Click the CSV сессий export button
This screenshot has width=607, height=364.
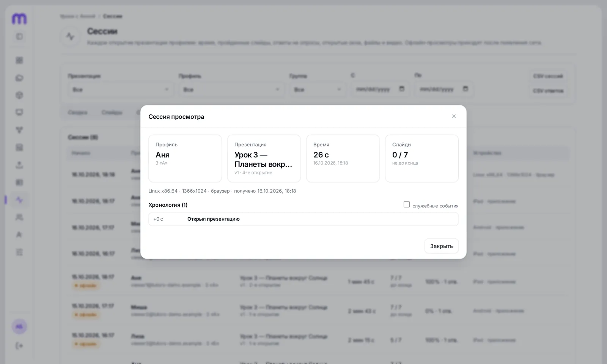[x=548, y=76]
